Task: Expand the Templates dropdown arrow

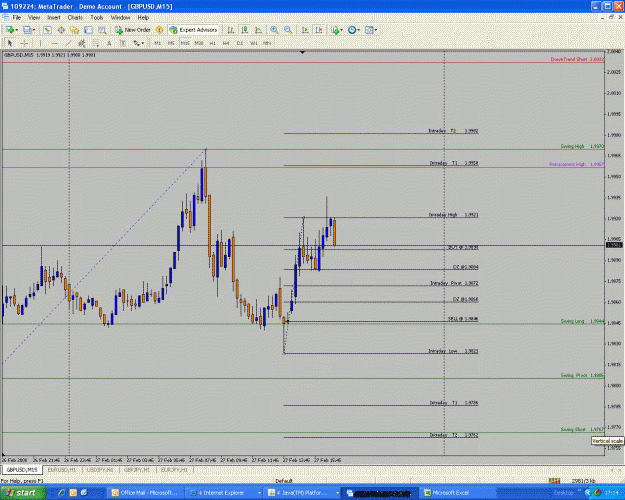Action: (x=375, y=30)
